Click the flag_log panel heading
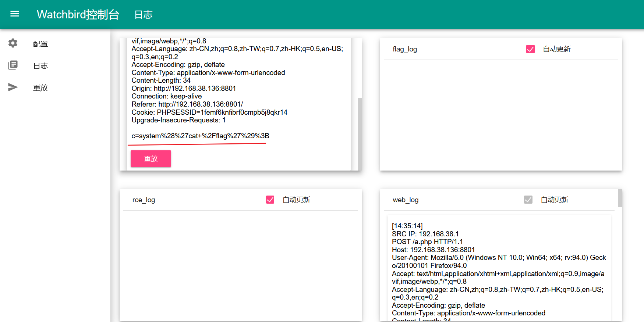This screenshot has width=644, height=322. (405, 49)
